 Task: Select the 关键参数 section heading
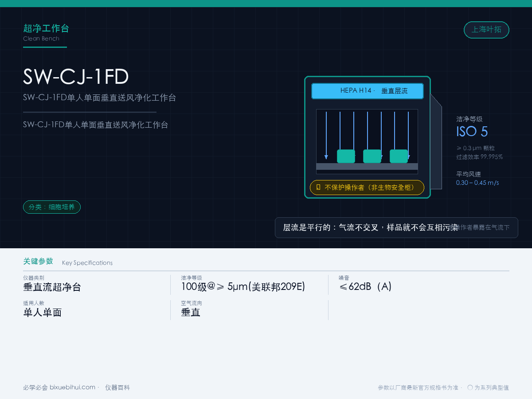(38, 261)
